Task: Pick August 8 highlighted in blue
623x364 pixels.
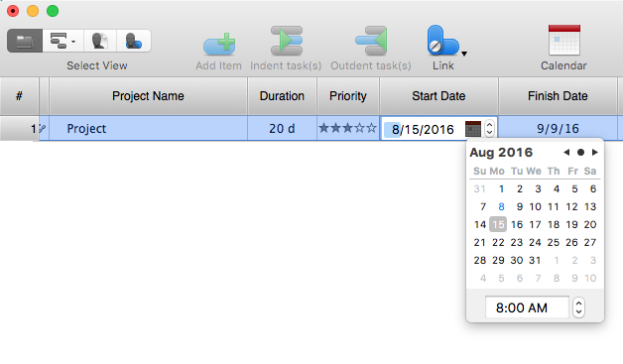Action: pyautogui.click(x=501, y=206)
